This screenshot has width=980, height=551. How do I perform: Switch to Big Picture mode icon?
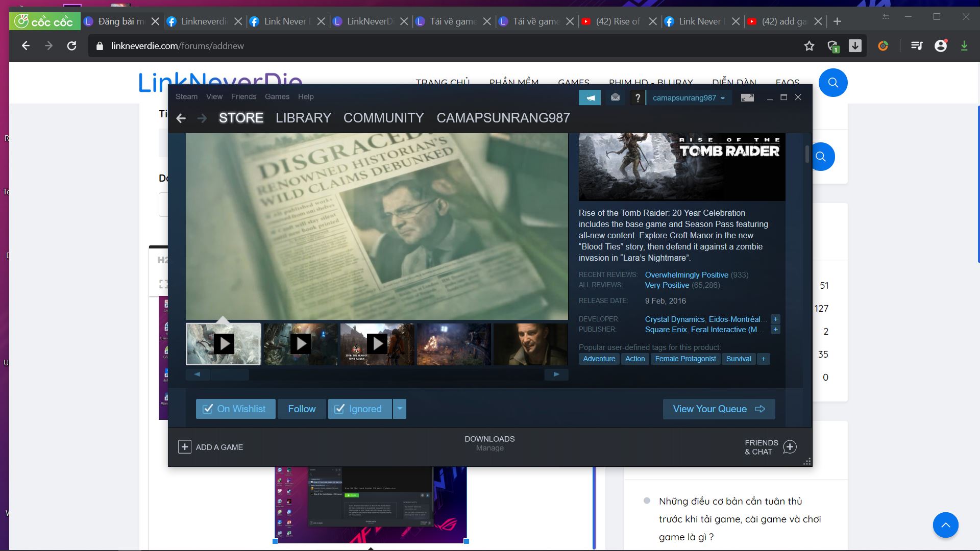[747, 97]
